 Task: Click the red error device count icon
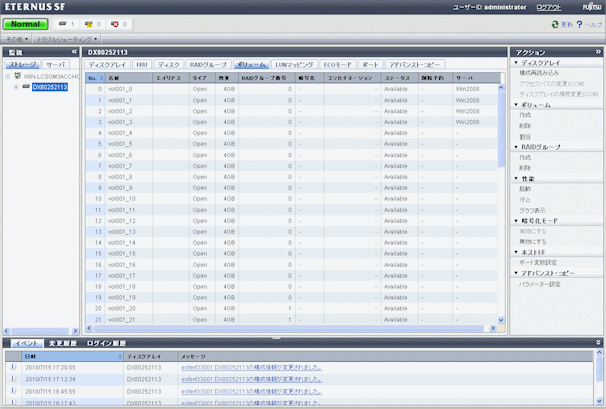click(x=115, y=24)
